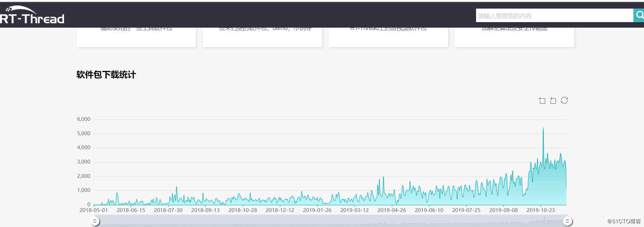644x227 pixels.
Task: Focus the package search input field
Action: coord(554,15)
